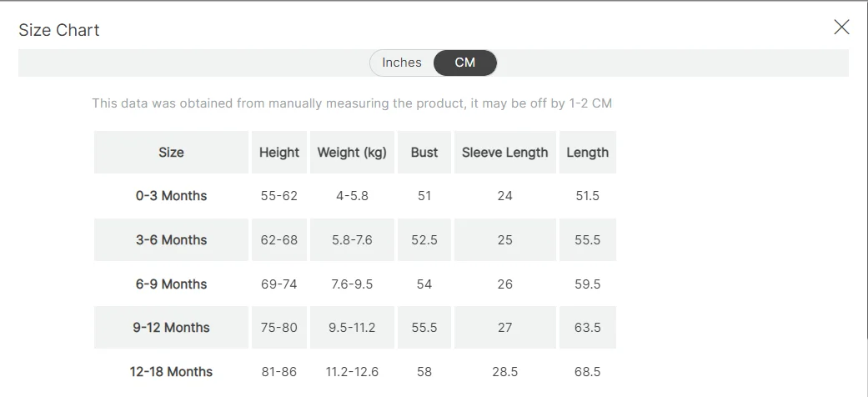Click the Length column header
The width and height of the screenshot is (868, 397).
587,153
